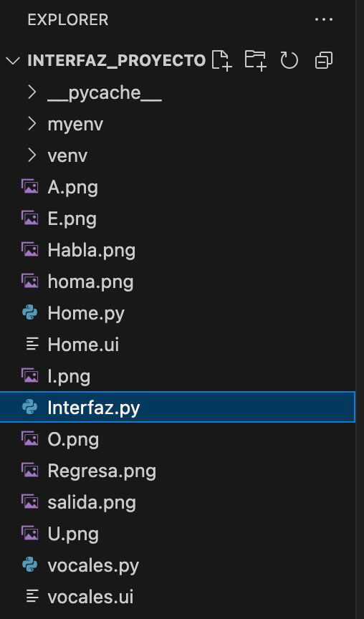Open the Interfaz.py file

point(178,408)
